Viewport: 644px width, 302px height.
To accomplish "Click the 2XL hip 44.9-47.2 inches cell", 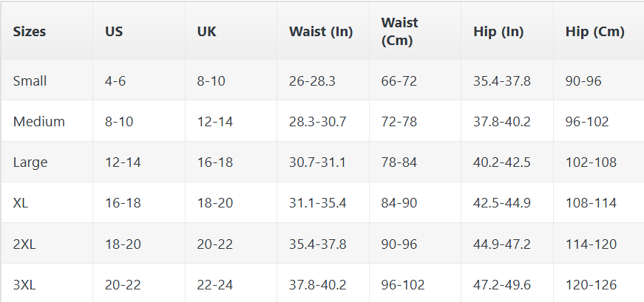I will (x=502, y=243).
